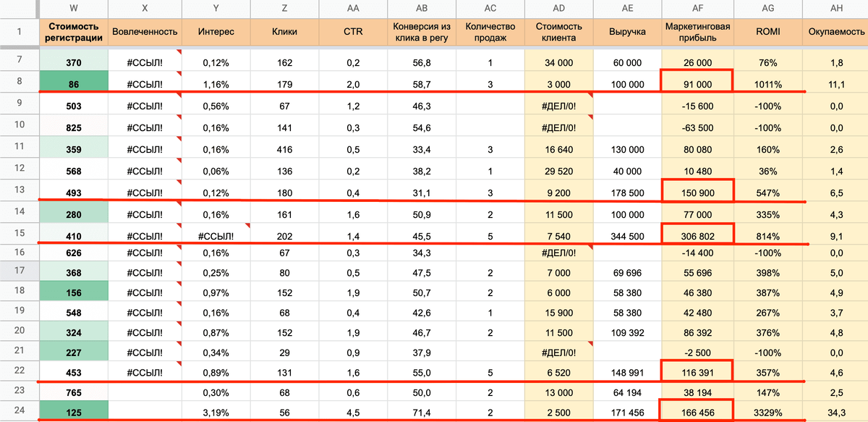868x422 pixels.
Task: Select the cell with value 116 391
Action: coord(697,372)
